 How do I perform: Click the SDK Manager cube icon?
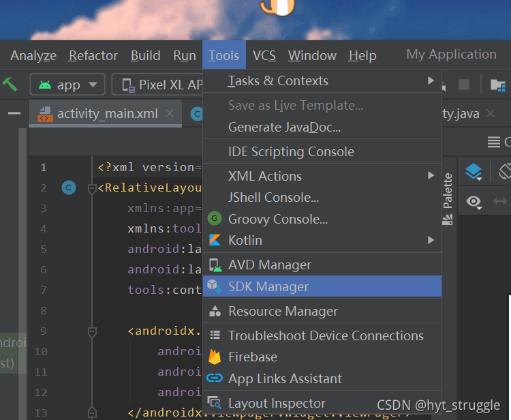coord(215,286)
